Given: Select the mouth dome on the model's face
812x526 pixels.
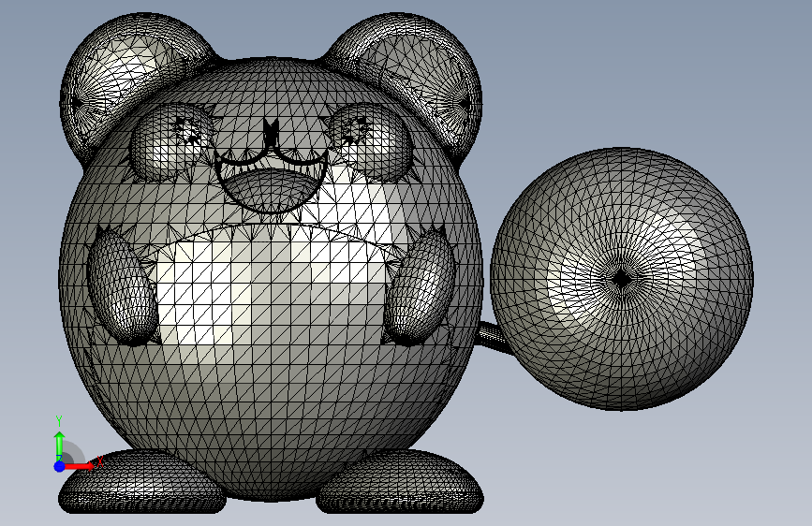Looking at the screenshot, I should coord(270,190).
